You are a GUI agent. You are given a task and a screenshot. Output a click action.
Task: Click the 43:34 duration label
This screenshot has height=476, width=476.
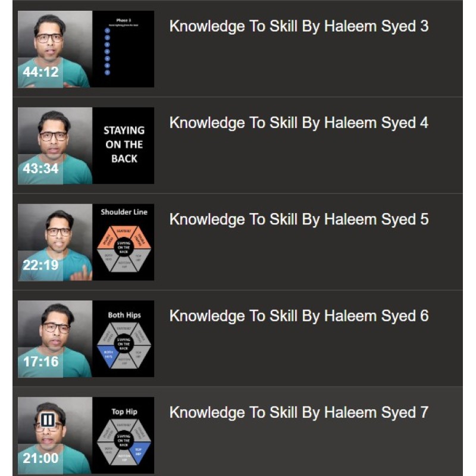pos(40,169)
